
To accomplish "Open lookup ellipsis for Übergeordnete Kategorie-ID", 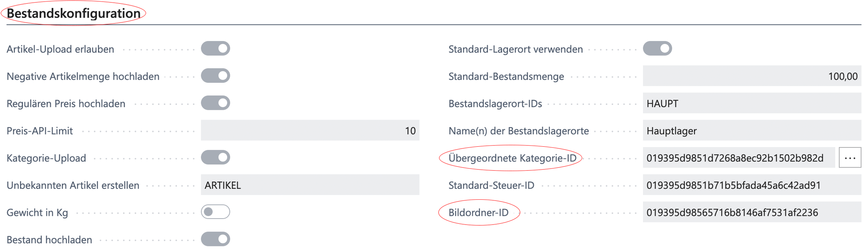I will [850, 158].
